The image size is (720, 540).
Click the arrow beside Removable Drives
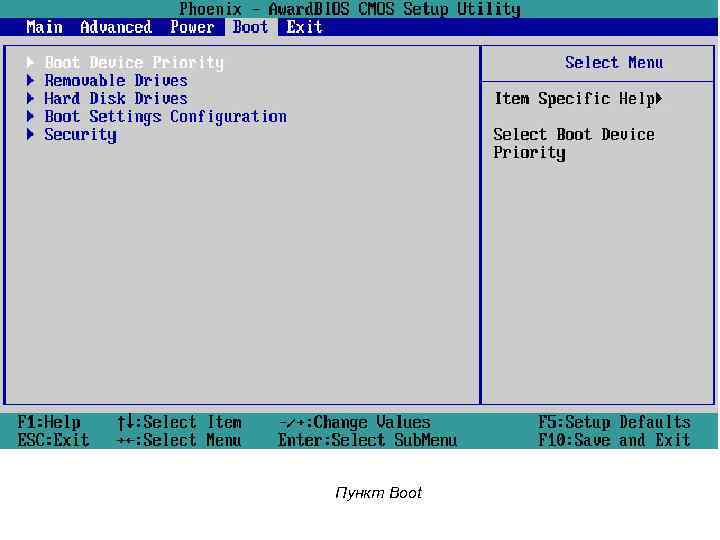coord(30,80)
